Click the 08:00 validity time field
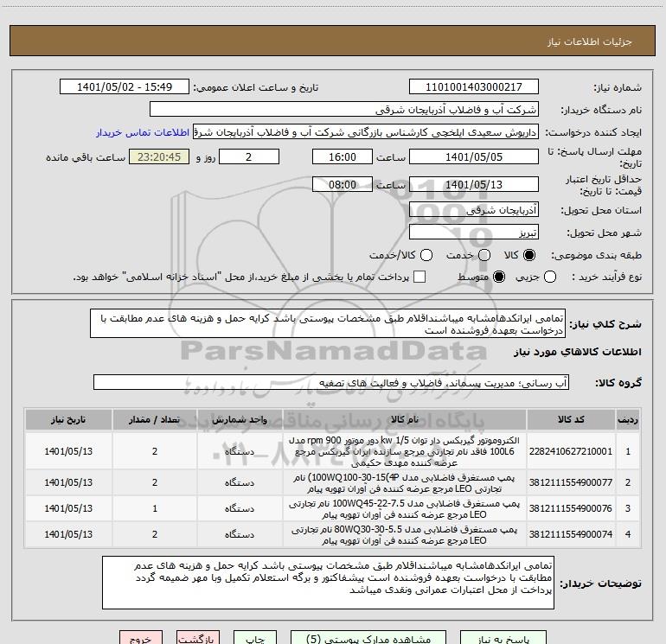This screenshot has height=644, width=666. pos(343,184)
